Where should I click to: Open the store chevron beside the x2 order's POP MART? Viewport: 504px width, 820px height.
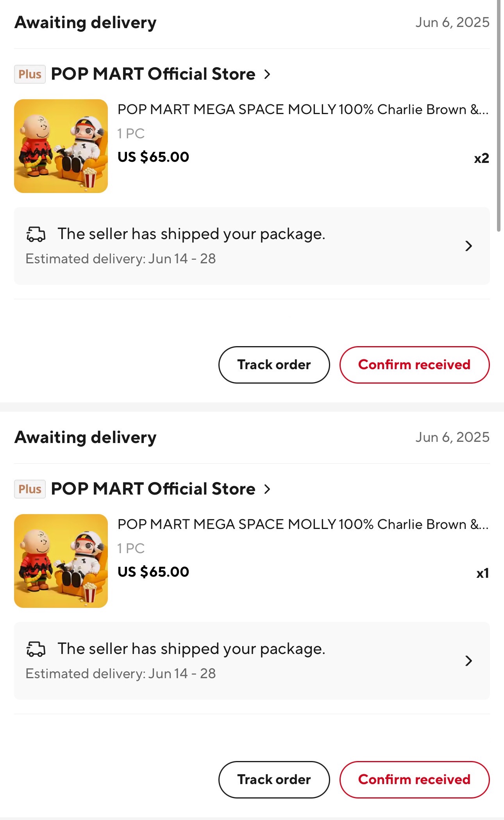pos(267,74)
